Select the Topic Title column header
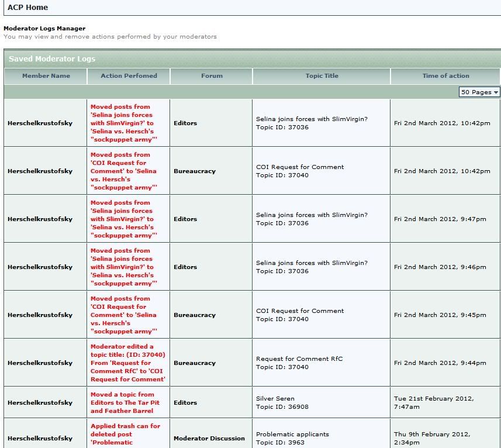The height and width of the screenshot is (448, 501). click(322, 76)
